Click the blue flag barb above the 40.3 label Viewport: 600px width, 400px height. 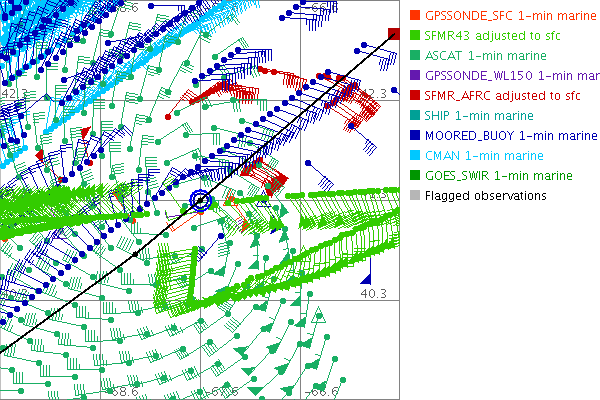point(366,276)
